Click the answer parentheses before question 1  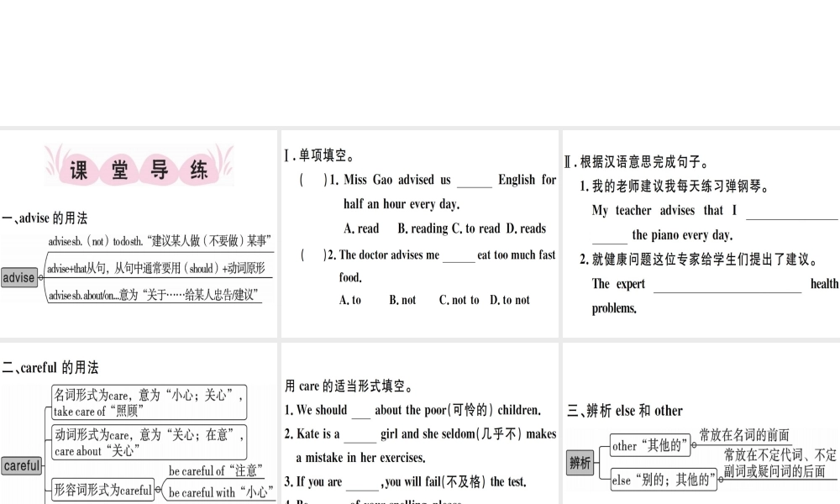click(x=313, y=180)
